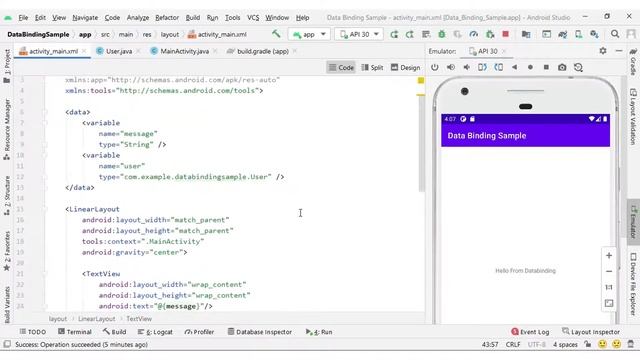Open the Logcat tool window
The height and width of the screenshot is (360, 640).
155,332
